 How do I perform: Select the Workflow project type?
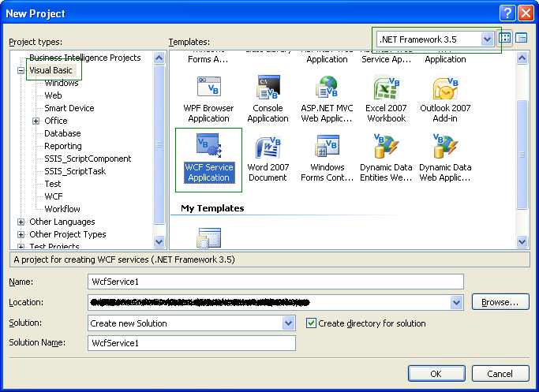62,209
